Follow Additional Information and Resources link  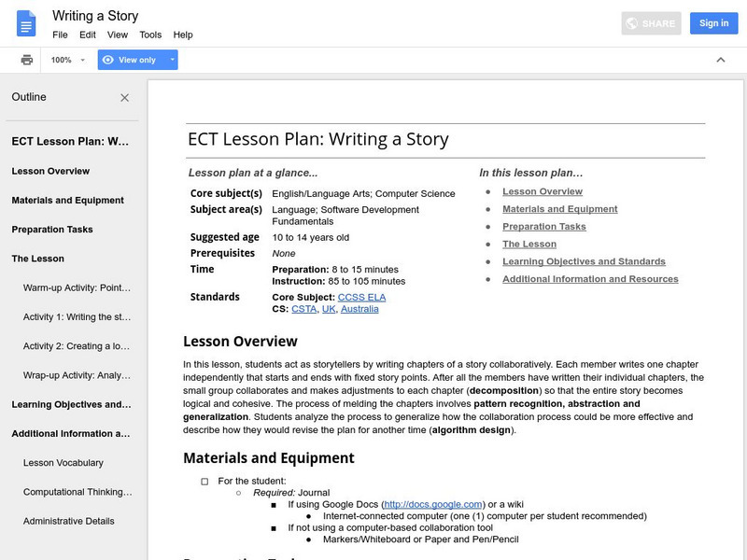(x=590, y=279)
